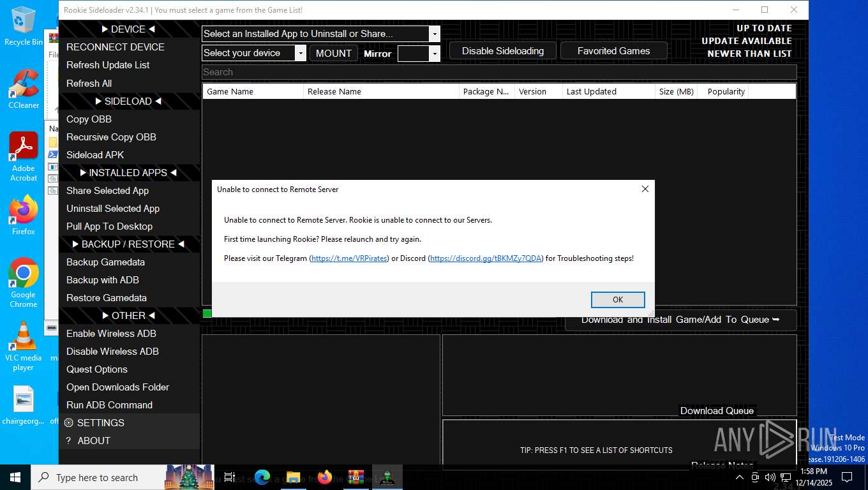Click Pull App To Desktop
Screen dimensions: 868x490
(x=129, y=226)
